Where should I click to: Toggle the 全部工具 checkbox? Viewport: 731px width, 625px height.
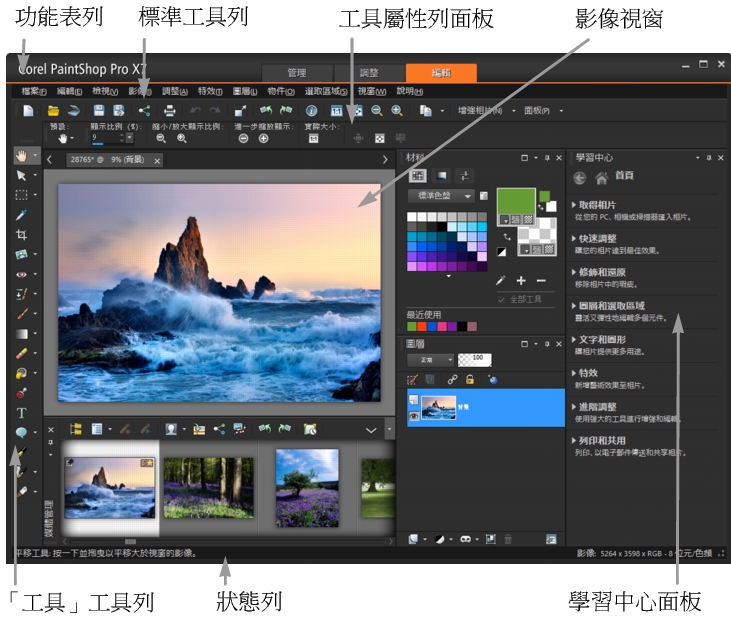pos(502,299)
